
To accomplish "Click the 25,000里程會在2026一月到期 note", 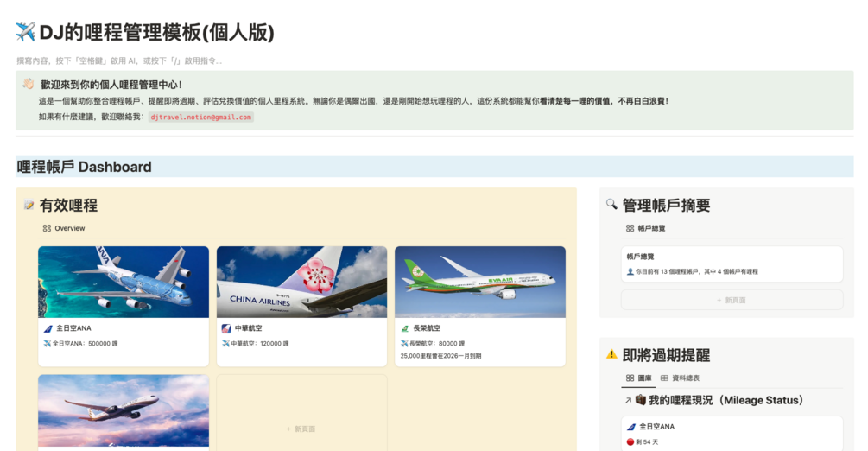I will point(440,356).
